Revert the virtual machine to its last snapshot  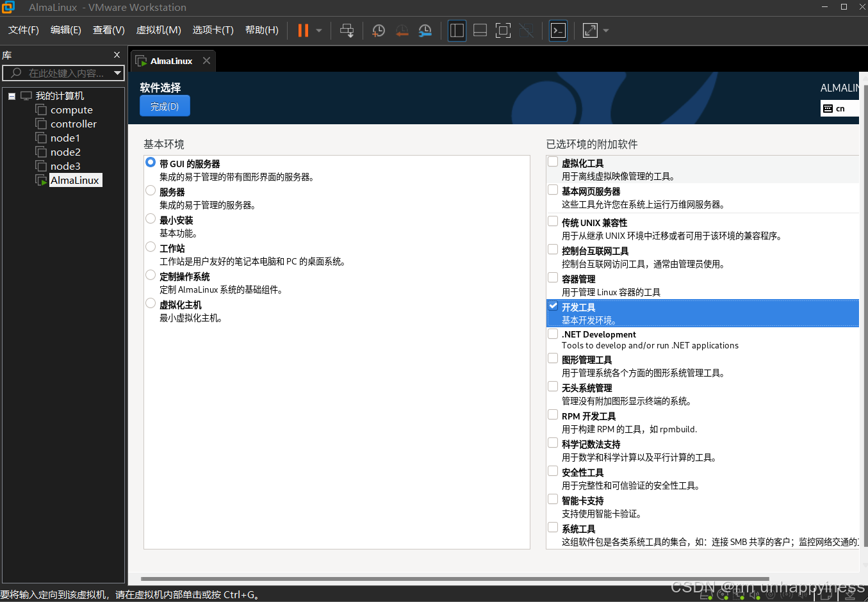click(x=402, y=30)
